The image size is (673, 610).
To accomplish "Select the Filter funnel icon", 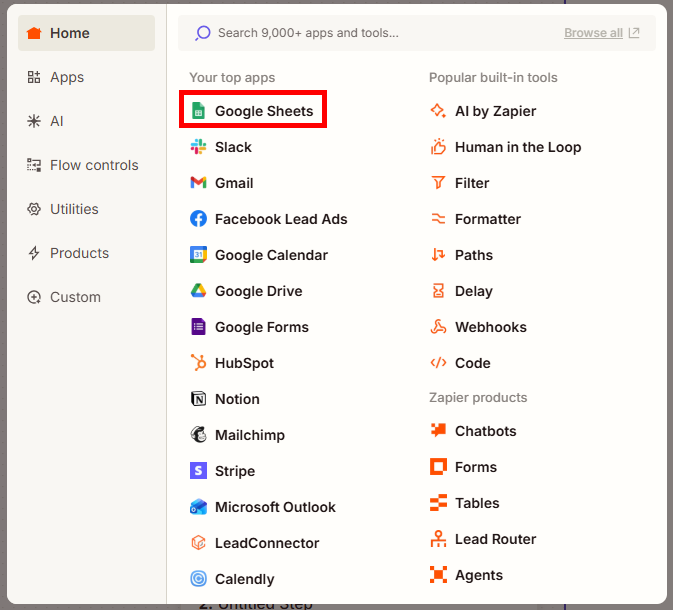I will 438,183.
